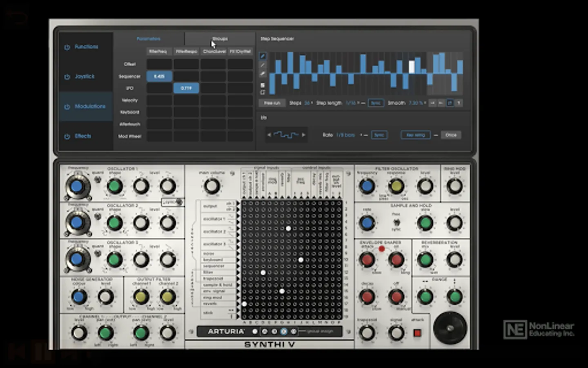
Task: Select the line tool in step sequencer
Action: pos(263,65)
